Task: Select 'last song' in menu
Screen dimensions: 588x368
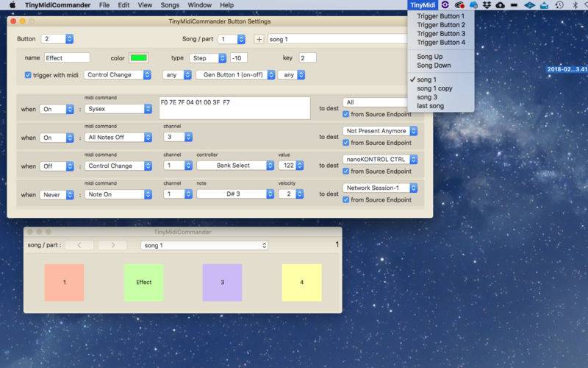Action: (441, 106)
